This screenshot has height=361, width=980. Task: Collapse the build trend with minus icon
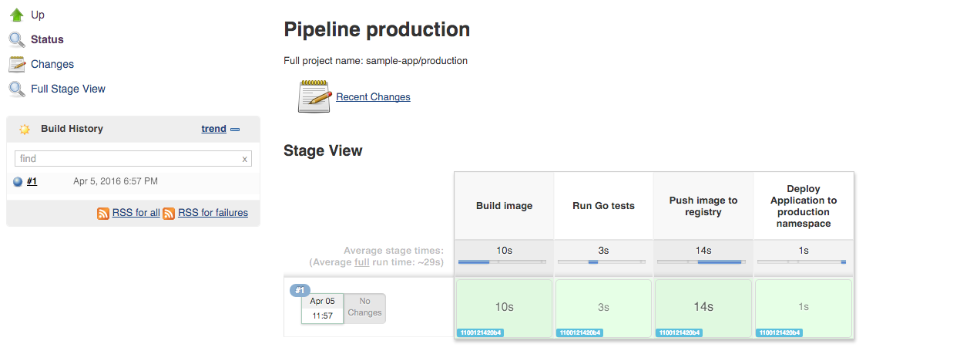tap(235, 130)
